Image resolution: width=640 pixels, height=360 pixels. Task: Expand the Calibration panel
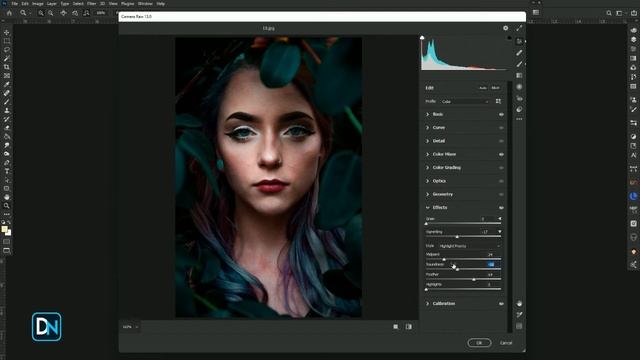427,304
